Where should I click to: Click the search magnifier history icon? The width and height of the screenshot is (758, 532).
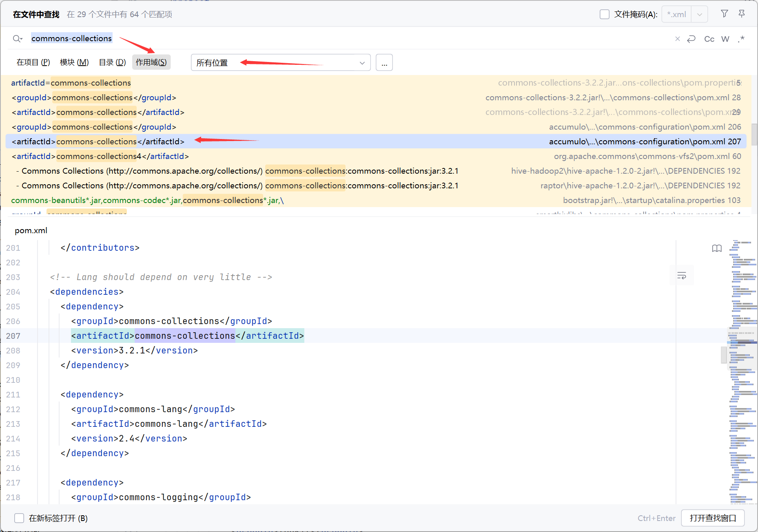coord(17,39)
